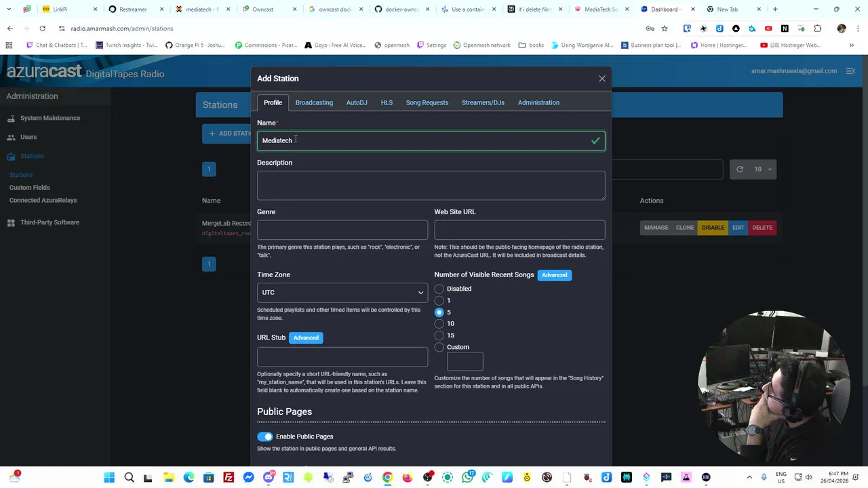
Task: Click Advanced badge next to URL Stub
Action: (x=306, y=338)
